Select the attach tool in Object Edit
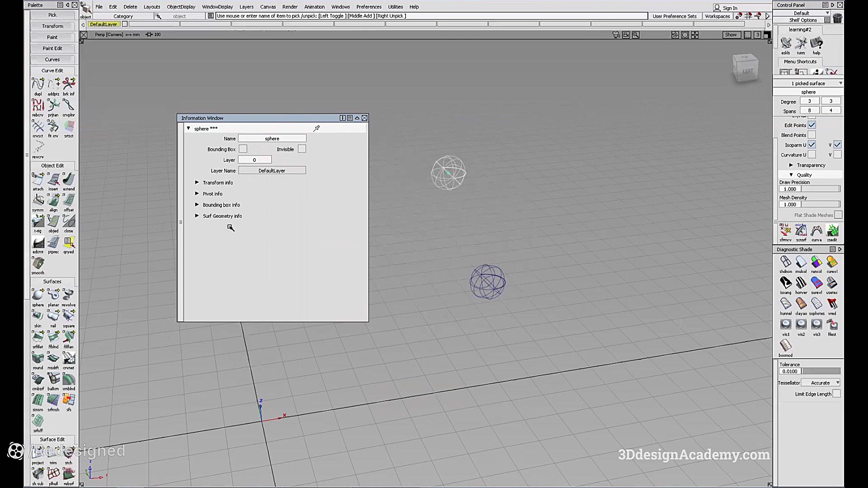The image size is (868, 488). (x=38, y=180)
